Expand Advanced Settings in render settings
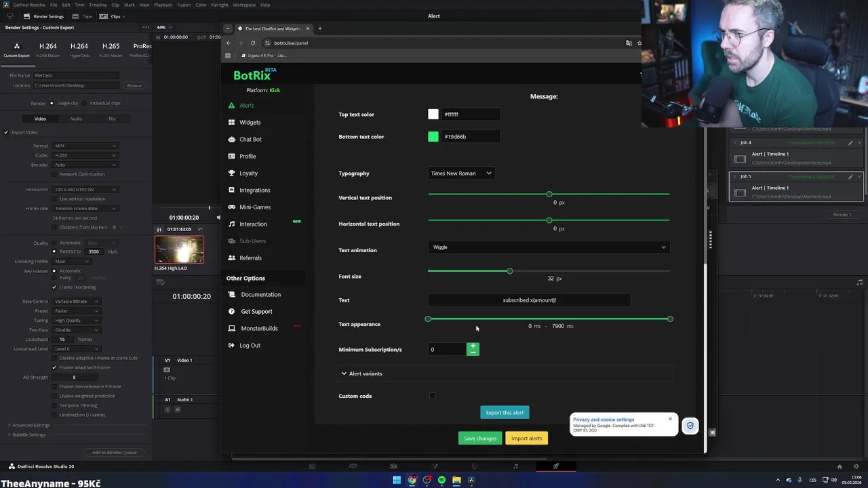Viewport: 868px width, 488px height. pyautogui.click(x=29, y=425)
